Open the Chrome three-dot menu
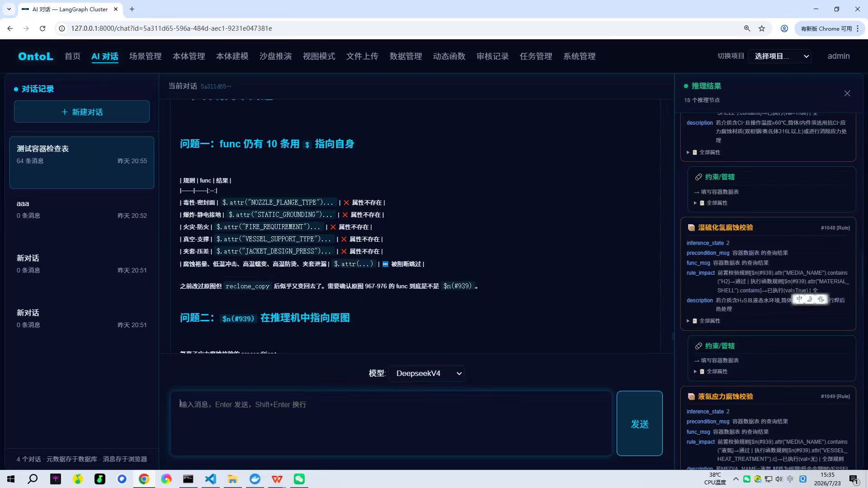Image resolution: width=868 pixels, height=488 pixels. tap(858, 28)
